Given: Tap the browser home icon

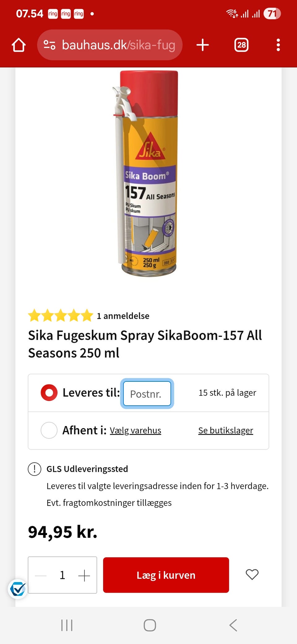Looking at the screenshot, I should tap(19, 45).
